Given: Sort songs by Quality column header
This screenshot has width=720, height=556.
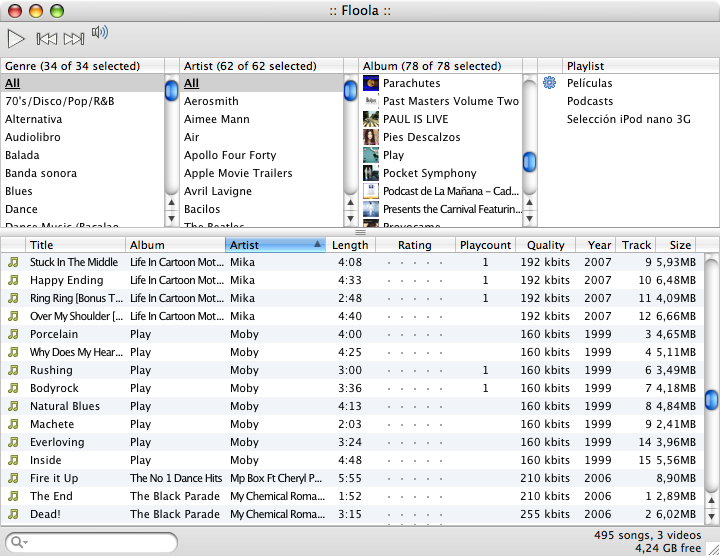Looking at the screenshot, I should tap(546, 245).
